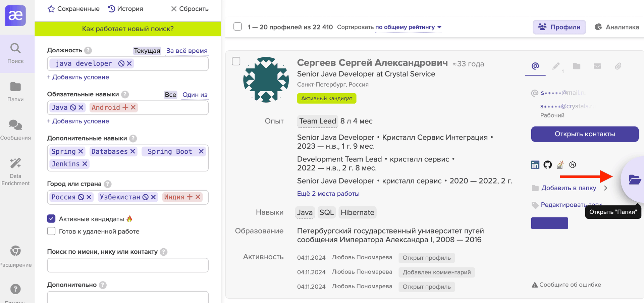This screenshot has height=303, width=644.
Task: Expand Ещё 2 места работы
Action: click(x=328, y=194)
